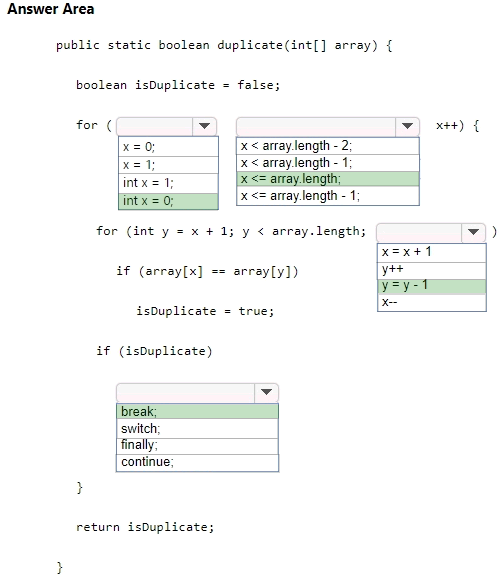Pick the 'x <= array.length;' option
Image resolution: width=504 pixels, height=579 pixels.
point(328,179)
